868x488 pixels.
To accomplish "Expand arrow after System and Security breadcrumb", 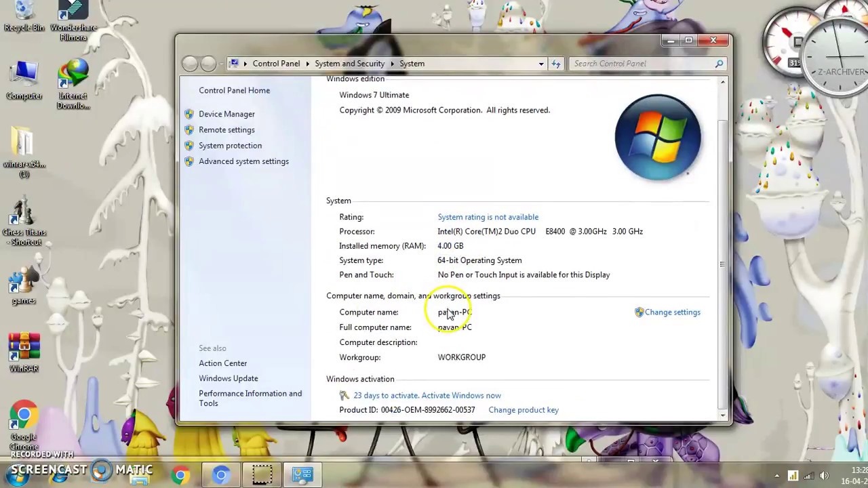I will [392, 64].
